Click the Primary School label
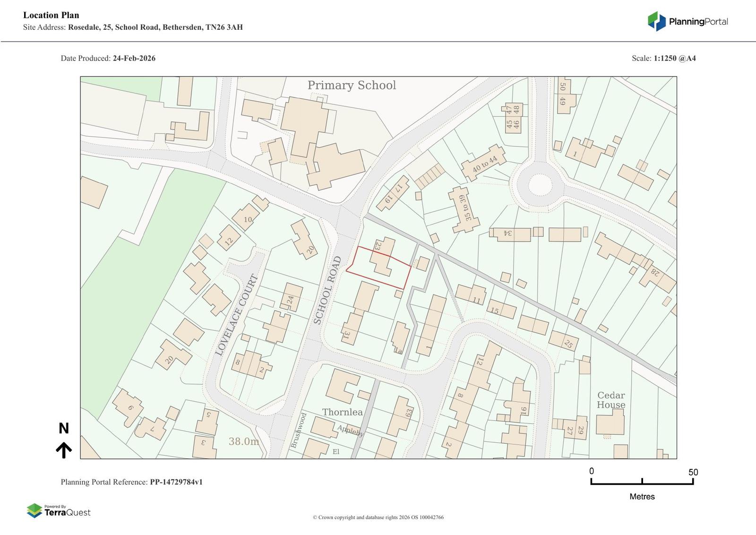The height and width of the screenshot is (535, 756). (352, 86)
